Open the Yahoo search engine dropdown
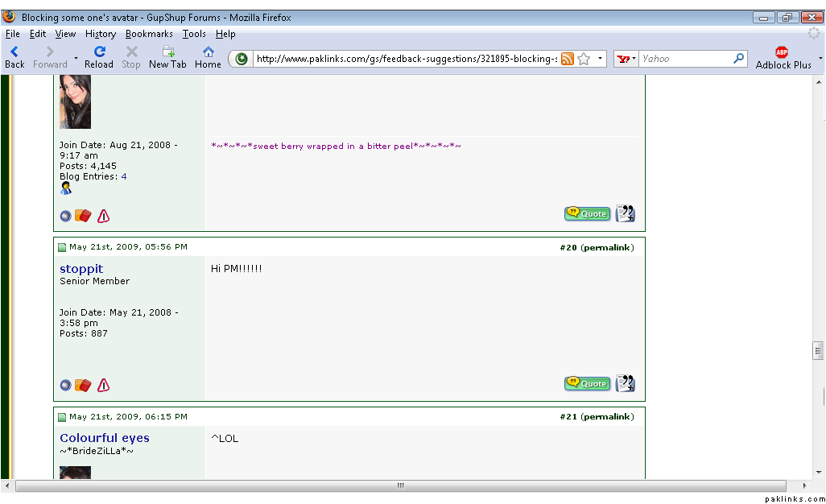 [626, 59]
